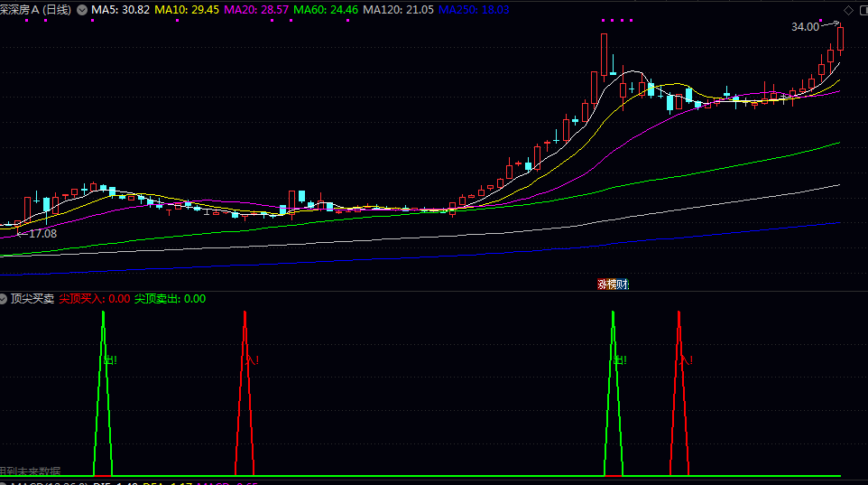Click the red 涨 badge icon
Screen dimensions: 868x485
[x=603, y=284]
